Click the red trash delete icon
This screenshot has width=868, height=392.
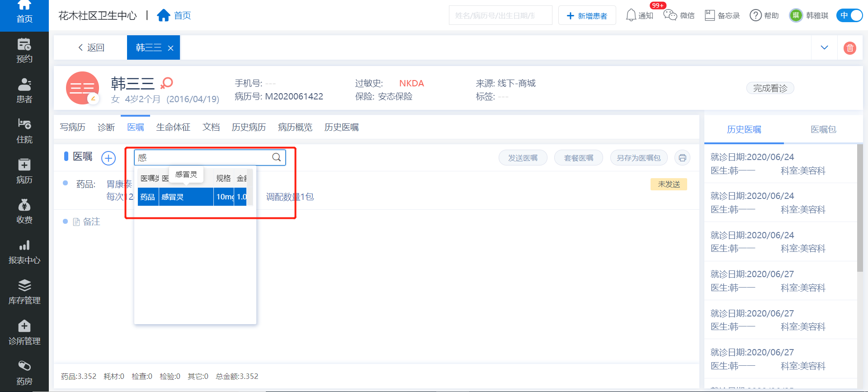pos(850,48)
